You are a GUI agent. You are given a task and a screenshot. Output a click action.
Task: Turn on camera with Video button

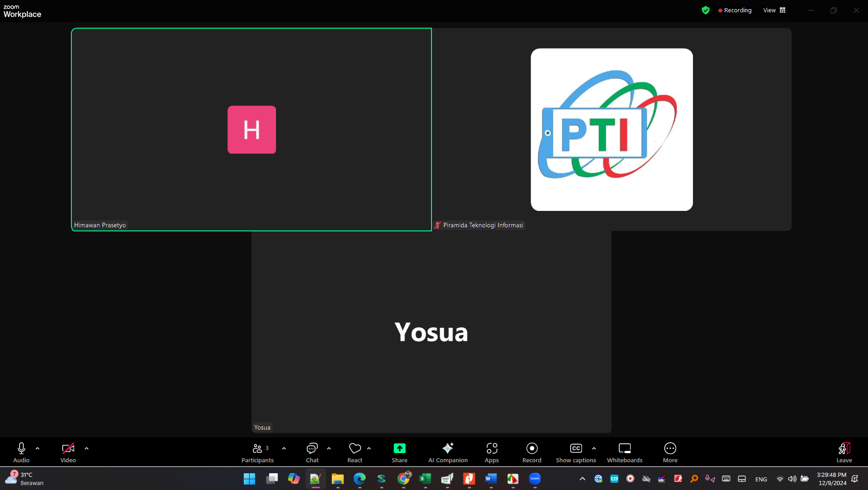click(68, 452)
